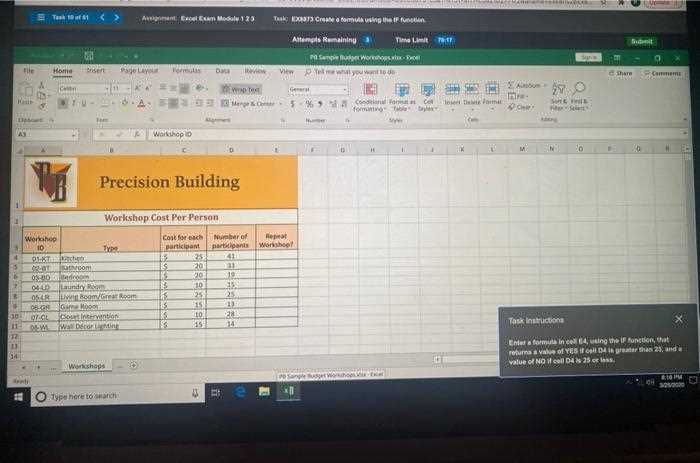This screenshot has width=700, height=463.
Task: Toggle Bold formatting
Action: pos(62,104)
